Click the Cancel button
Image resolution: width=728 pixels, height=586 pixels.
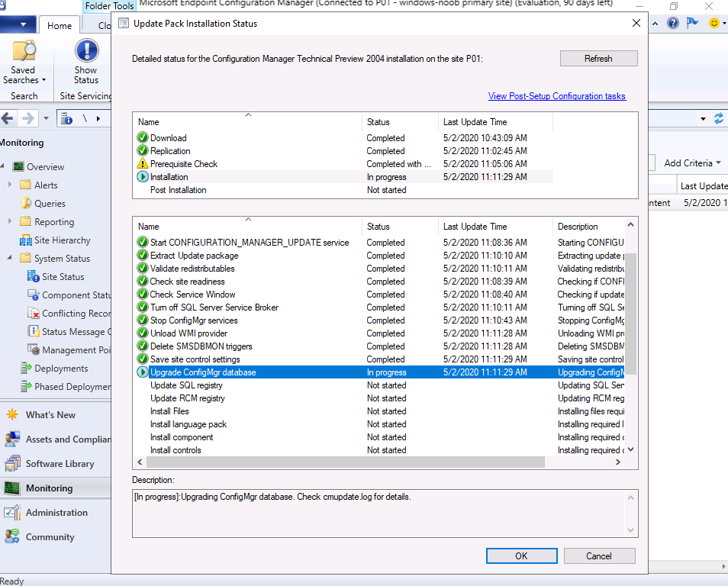click(599, 555)
